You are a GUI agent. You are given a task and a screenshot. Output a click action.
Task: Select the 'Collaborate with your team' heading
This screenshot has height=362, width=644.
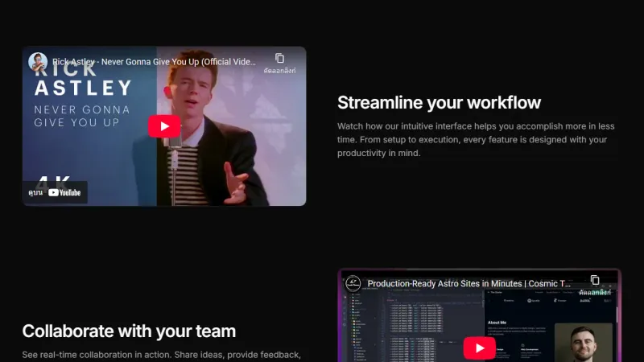[129, 331]
